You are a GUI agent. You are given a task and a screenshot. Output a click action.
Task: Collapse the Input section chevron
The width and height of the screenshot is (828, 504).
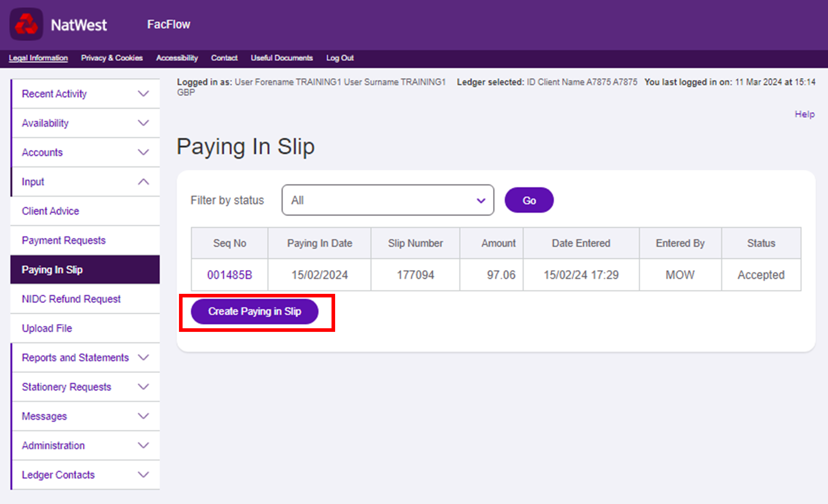[x=143, y=182]
